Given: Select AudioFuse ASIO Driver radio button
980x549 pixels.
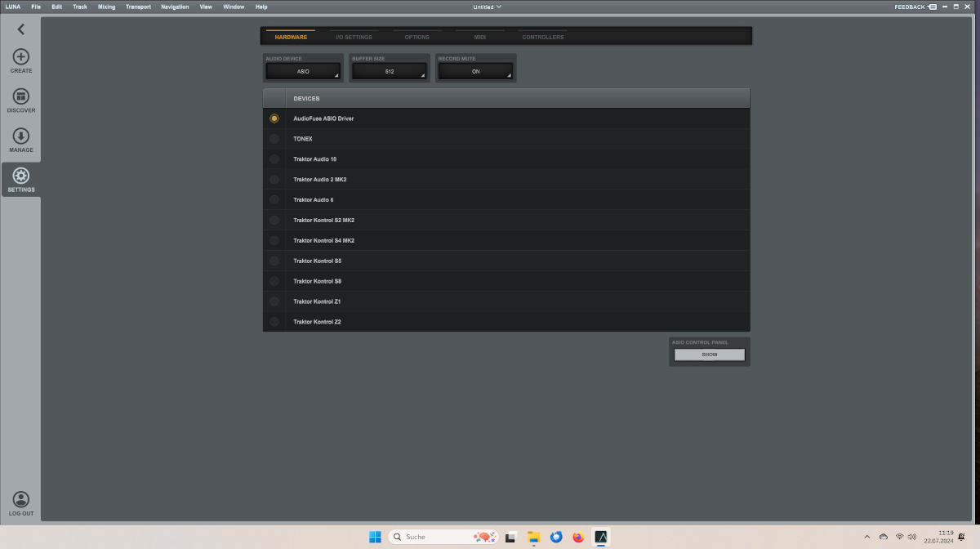Looking at the screenshot, I should tap(274, 118).
